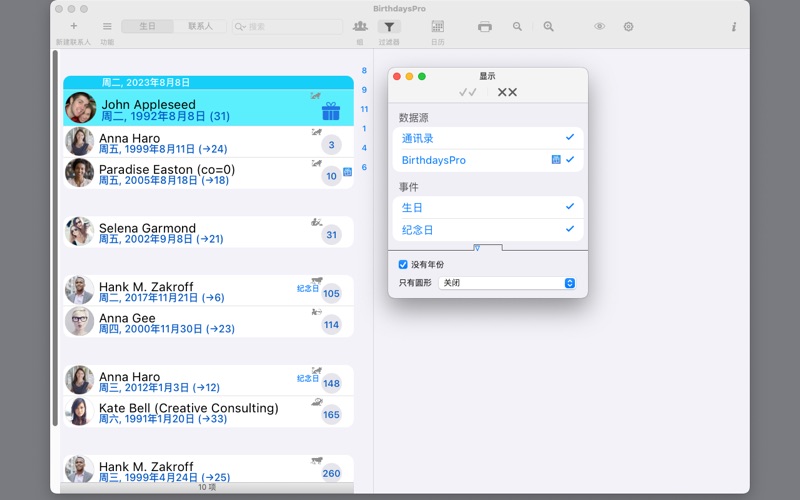Collapse the panel using the small triangle handle
The width and height of the screenshot is (800, 500).
tap(477, 247)
